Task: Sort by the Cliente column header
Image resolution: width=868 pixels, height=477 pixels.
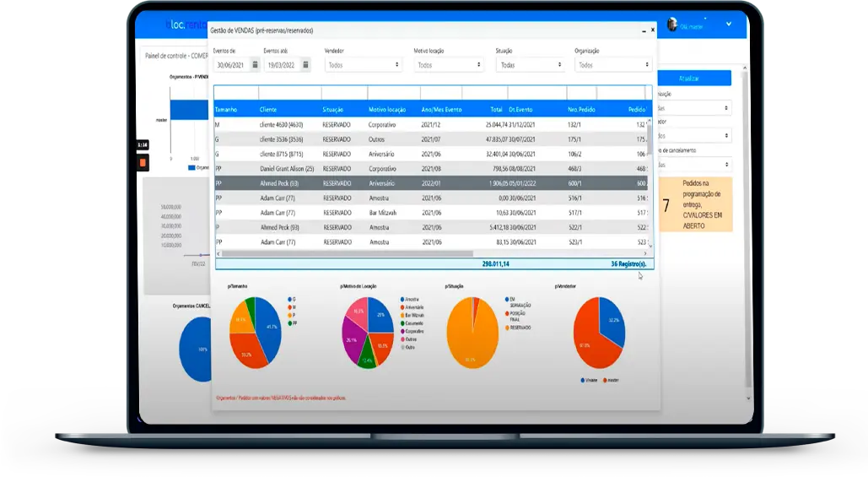Action: [268, 110]
